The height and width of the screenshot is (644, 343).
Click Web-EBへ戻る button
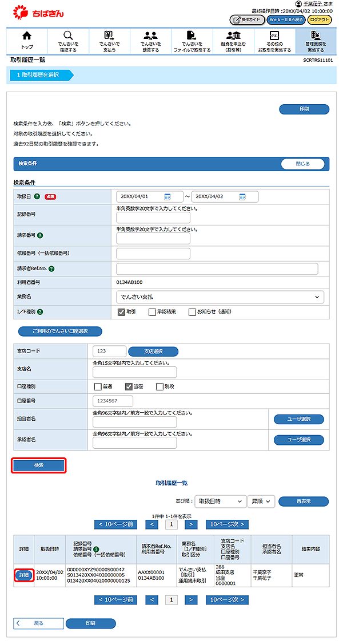pyautogui.click(x=286, y=19)
